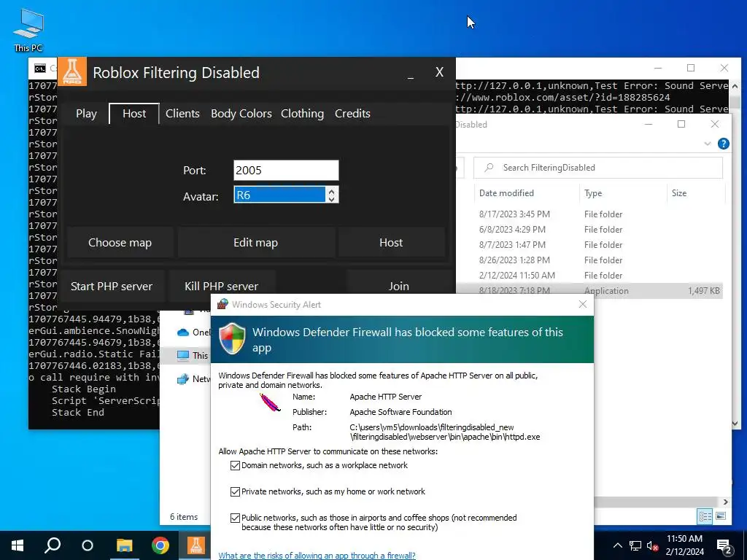The width and height of the screenshot is (747, 560).
Task: Open the Clients tab
Action: pyautogui.click(x=182, y=114)
